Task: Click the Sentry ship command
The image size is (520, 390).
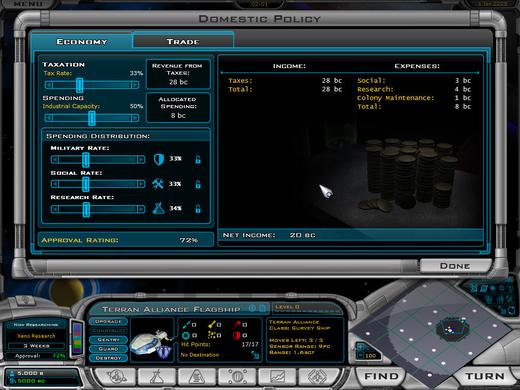Action: 108,339
